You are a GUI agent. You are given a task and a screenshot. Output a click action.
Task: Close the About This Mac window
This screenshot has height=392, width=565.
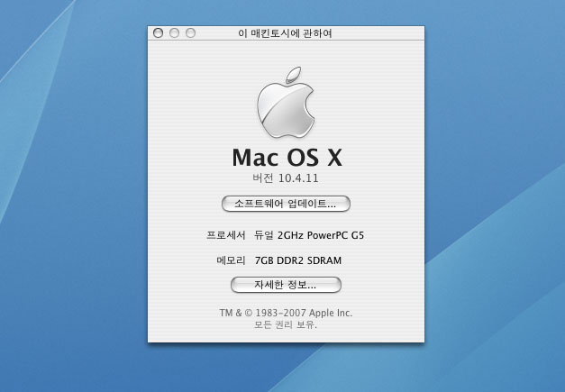[159, 33]
